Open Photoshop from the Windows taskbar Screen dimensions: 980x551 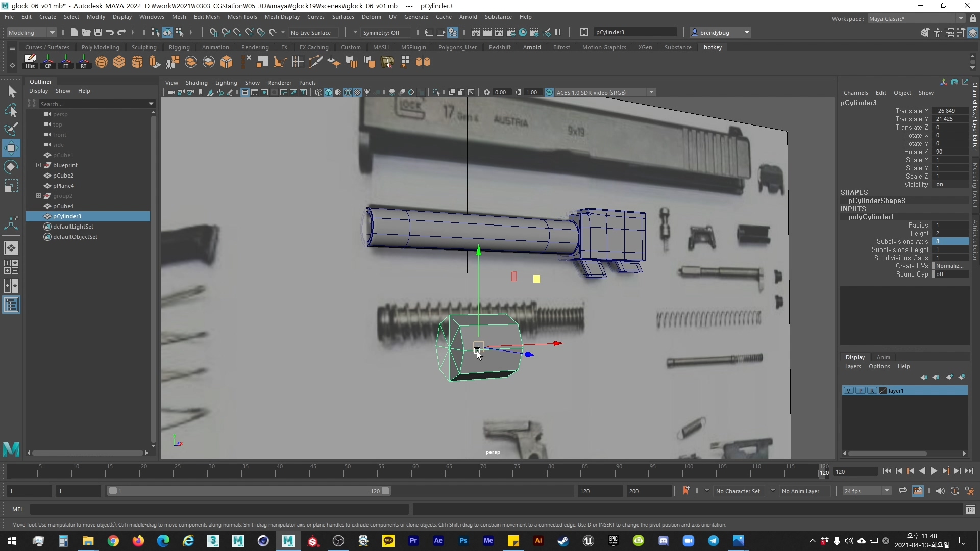[463, 540]
